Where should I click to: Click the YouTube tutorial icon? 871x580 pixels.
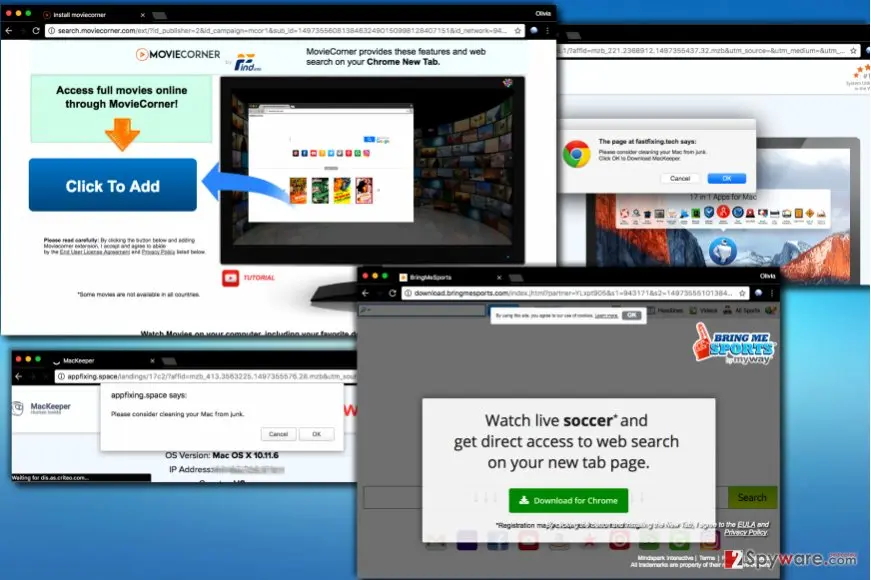pos(231,278)
